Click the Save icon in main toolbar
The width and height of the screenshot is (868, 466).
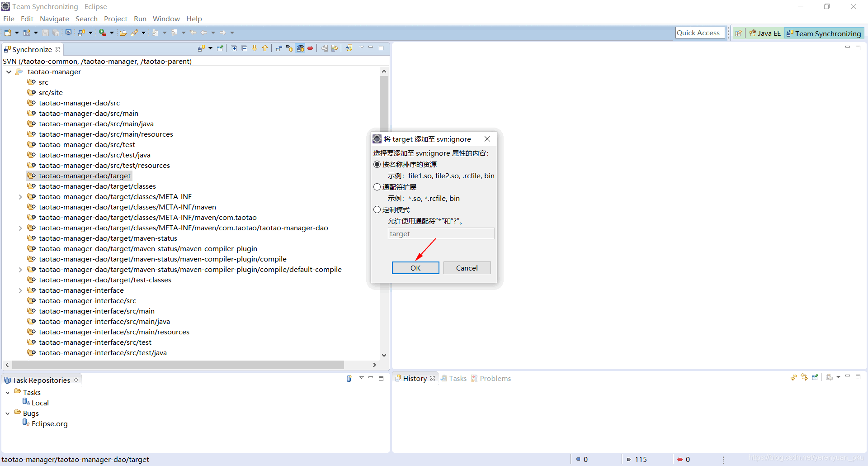coord(45,33)
